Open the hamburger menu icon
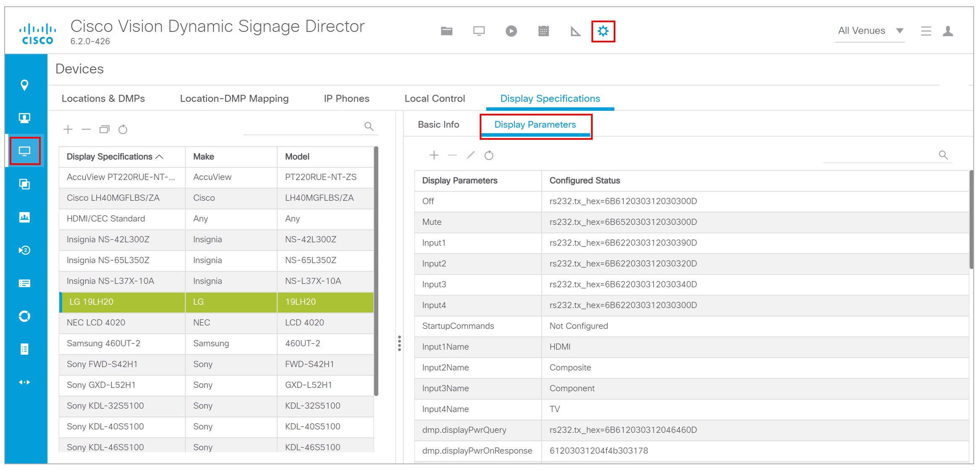Image resolution: width=980 pixels, height=471 pixels. click(926, 31)
